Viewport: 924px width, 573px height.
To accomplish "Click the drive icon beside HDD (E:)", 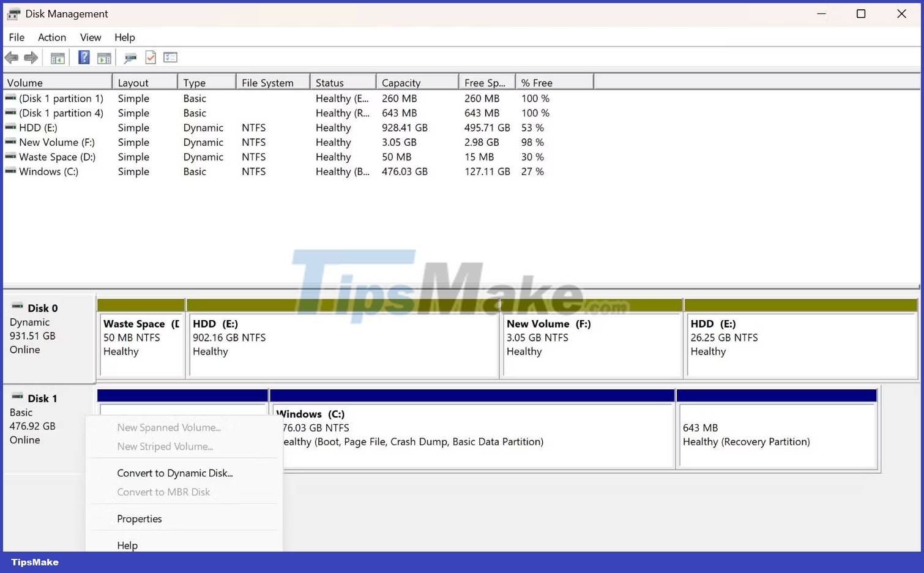I will [x=10, y=127].
